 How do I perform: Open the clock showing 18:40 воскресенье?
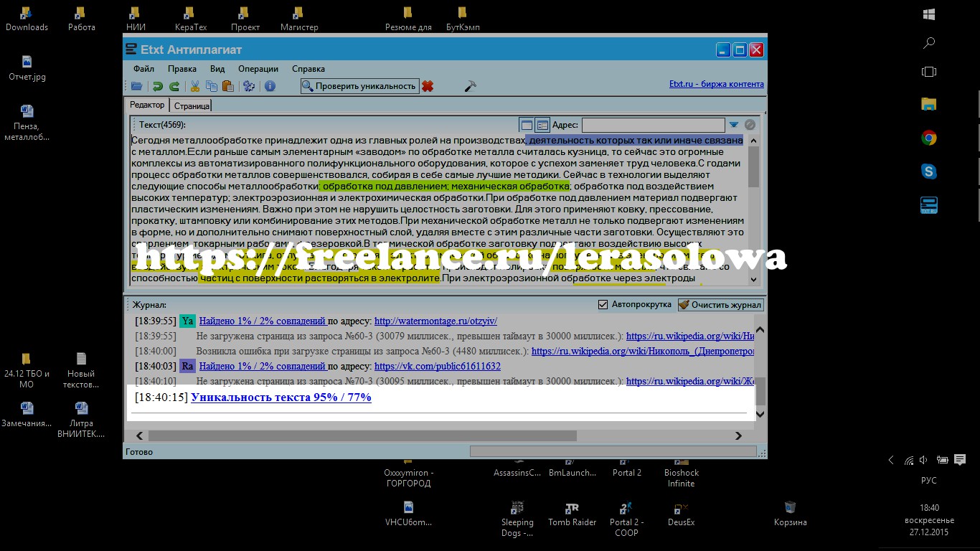click(929, 519)
